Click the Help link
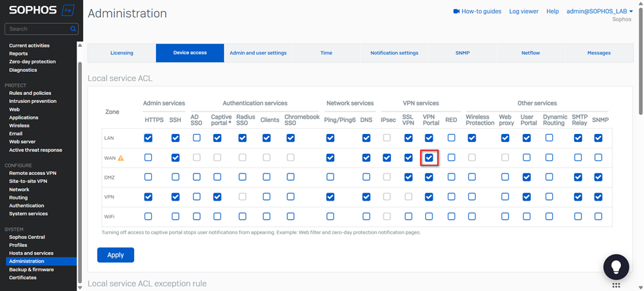The height and width of the screenshot is (291, 644). [x=552, y=11]
